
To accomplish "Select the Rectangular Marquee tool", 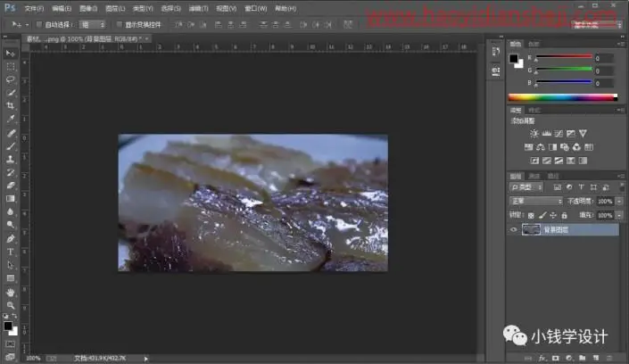I will (x=11, y=67).
